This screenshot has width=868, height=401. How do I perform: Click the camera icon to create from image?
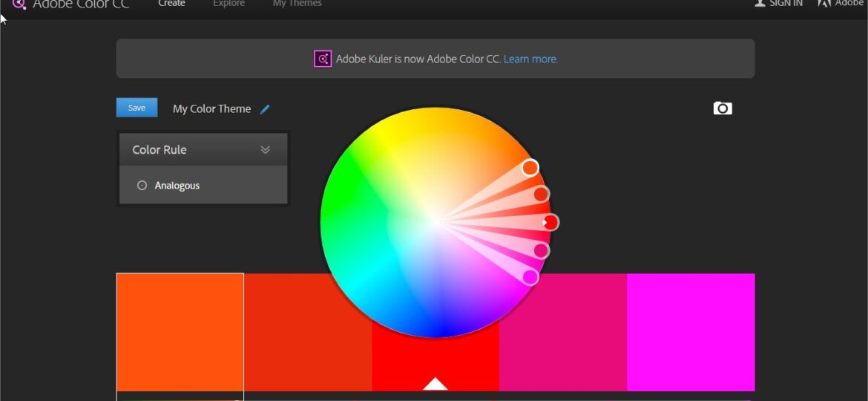click(x=723, y=108)
